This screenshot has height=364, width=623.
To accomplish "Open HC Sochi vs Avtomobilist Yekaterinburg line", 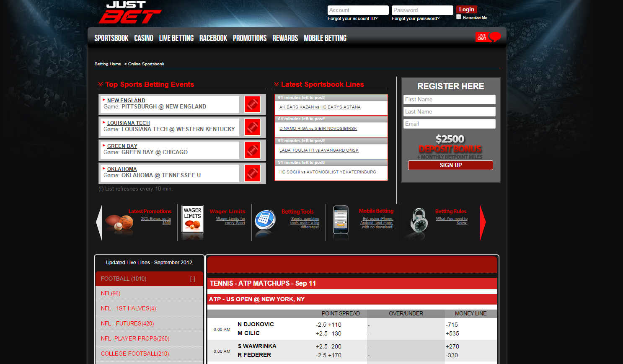I will click(328, 172).
